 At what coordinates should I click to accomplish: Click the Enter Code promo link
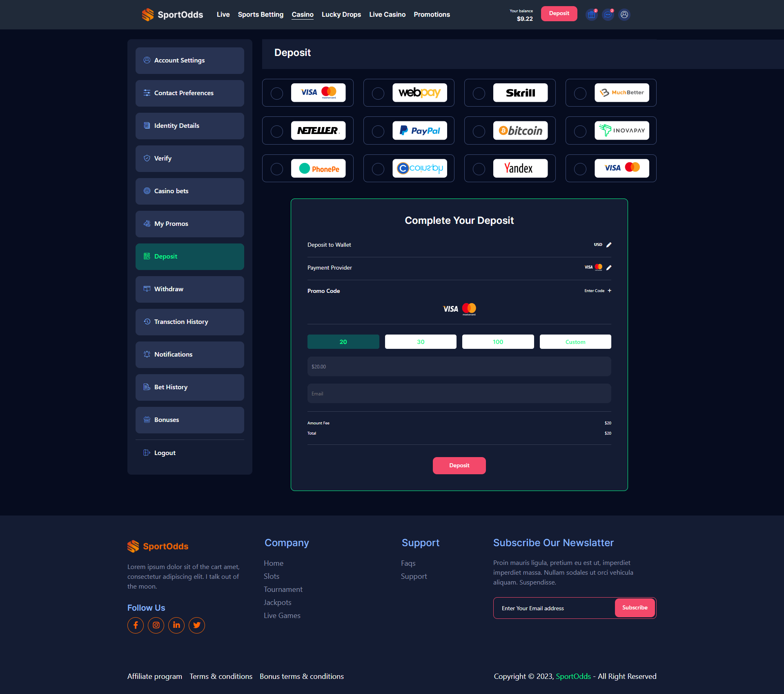pyautogui.click(x=594, y=291)
